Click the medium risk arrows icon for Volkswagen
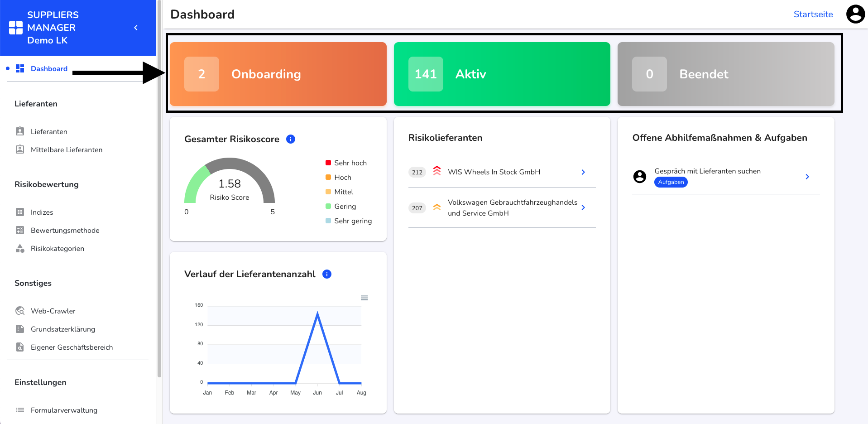Image resolution: width=868 pixels, height=424 pixels. [437, 207]
